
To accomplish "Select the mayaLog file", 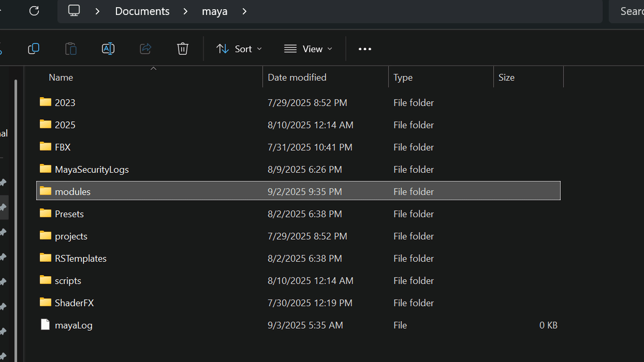I will (74, 325).
